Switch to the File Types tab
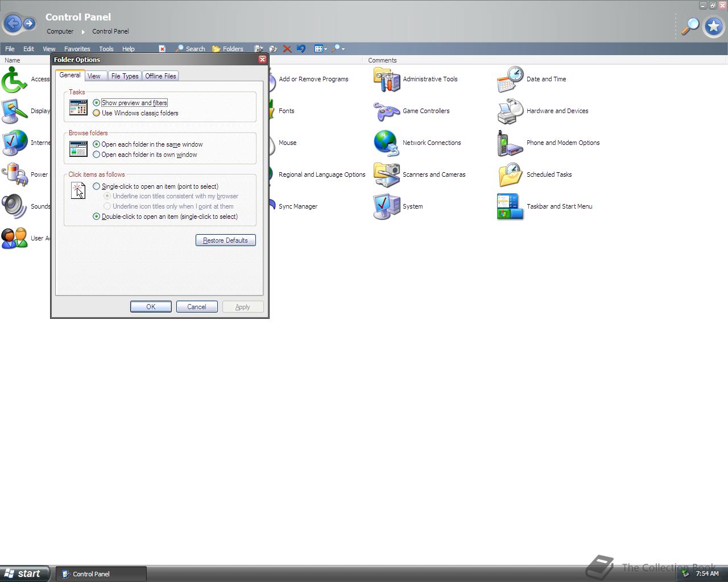The image size is (728, 582). (x=125, y=76)
